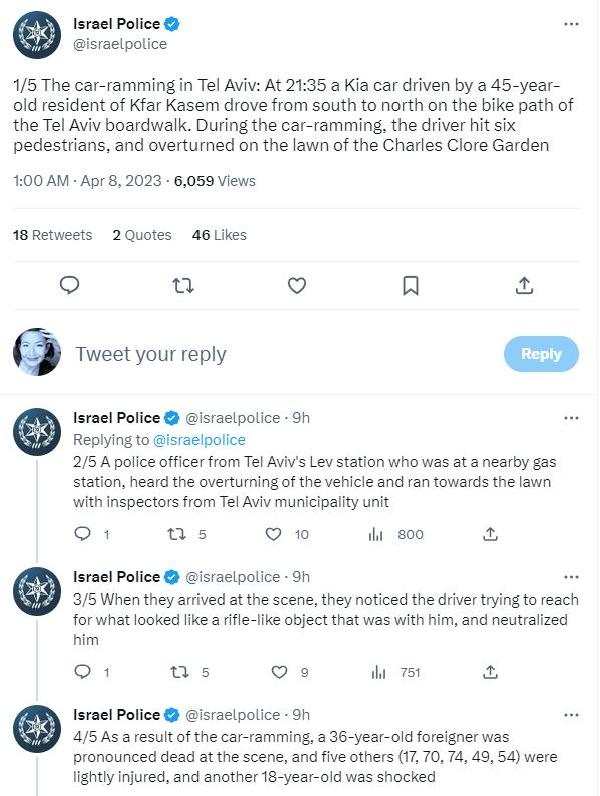The height and width of the screenshot is (796, 600).
Task: Open three-dot menu on 4/5 tweet
Action: click(571, 715)
